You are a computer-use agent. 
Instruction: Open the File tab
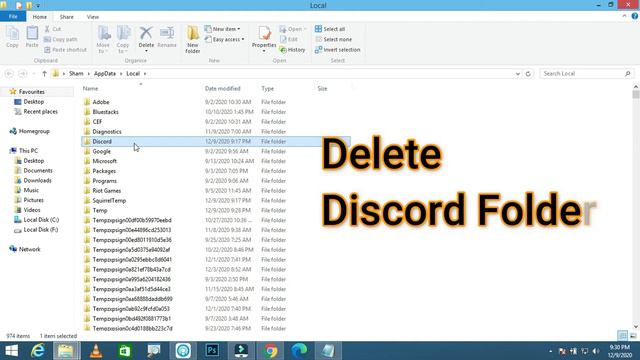[13, 17]
